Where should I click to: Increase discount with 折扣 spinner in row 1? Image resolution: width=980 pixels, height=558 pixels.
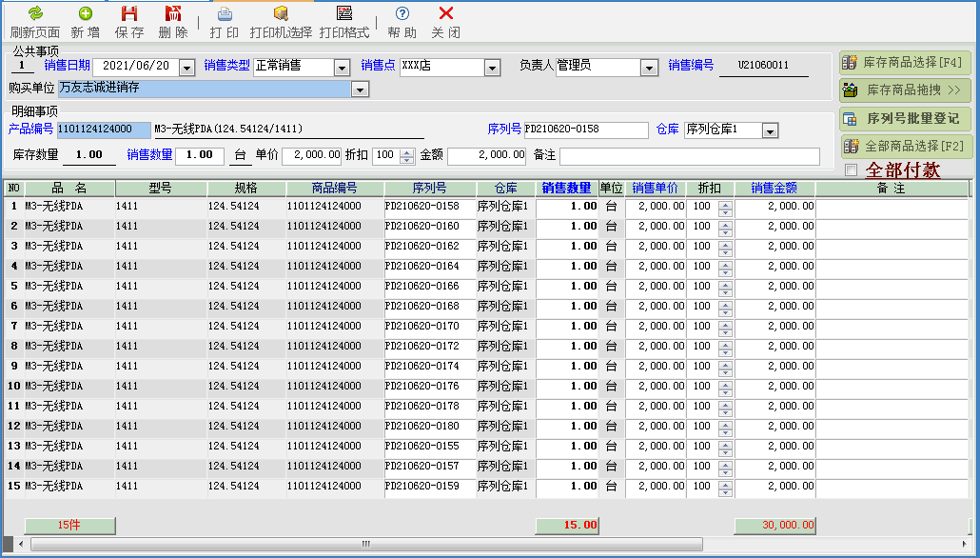[x=726, y=203]
